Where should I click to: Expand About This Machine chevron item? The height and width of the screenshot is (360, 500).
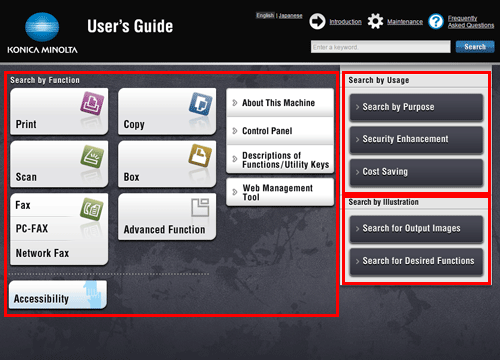tap(280, 103)
